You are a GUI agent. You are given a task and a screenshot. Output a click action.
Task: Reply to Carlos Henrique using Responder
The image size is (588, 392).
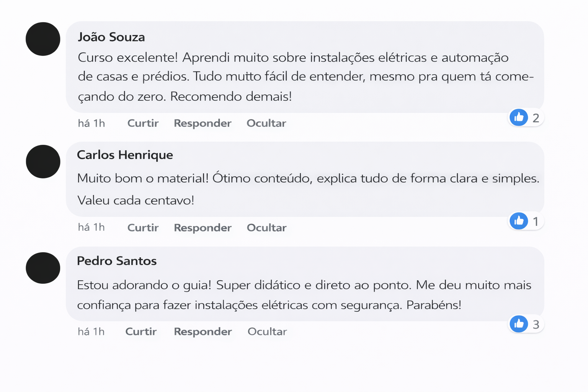point(203,228)
